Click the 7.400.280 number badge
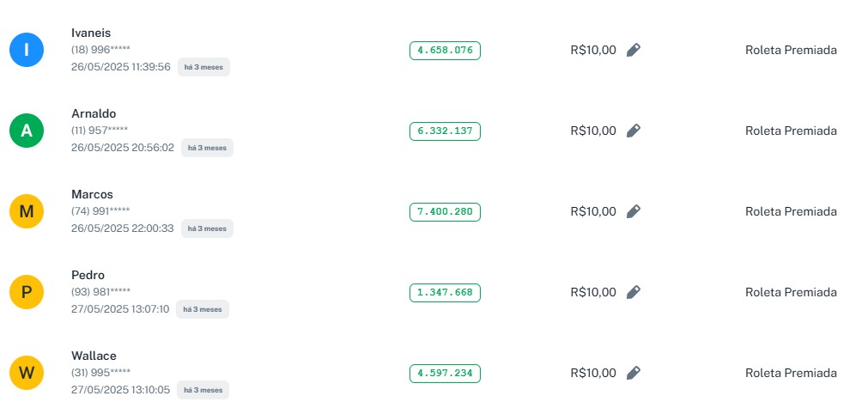The height and width of the screenshot is (408, 868). (445, 212)
